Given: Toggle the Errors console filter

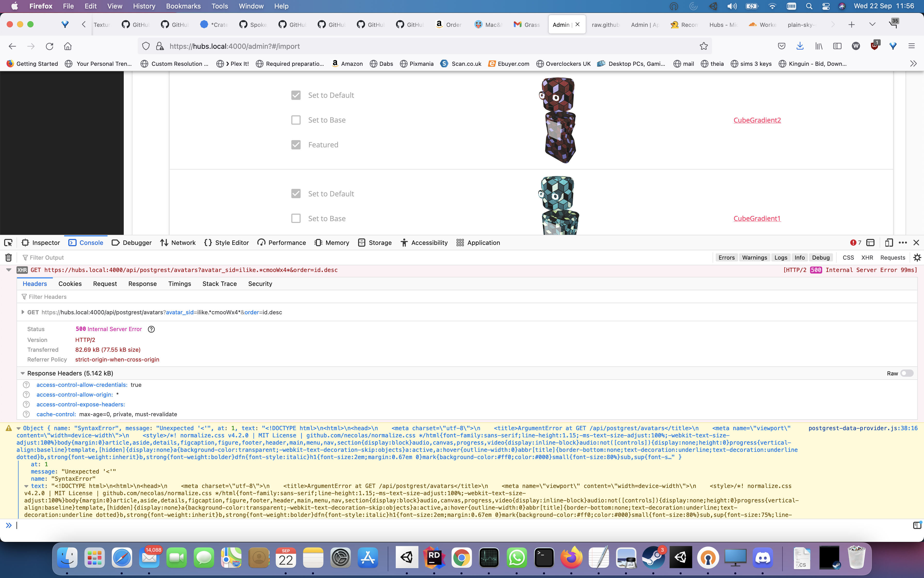Looking at the screenshot, I should (726, 258).
